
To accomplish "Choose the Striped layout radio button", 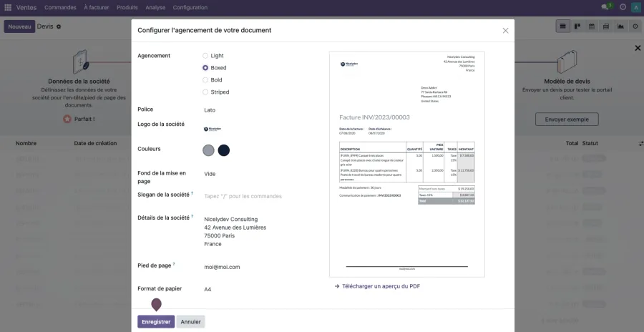I will tap(206, 92).
